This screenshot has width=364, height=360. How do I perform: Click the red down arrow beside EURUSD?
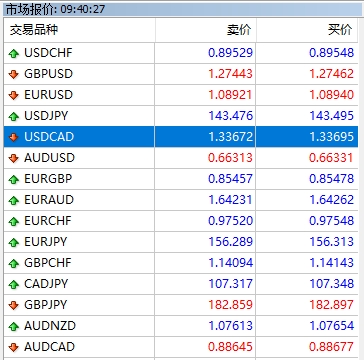[x=14, y=95]
